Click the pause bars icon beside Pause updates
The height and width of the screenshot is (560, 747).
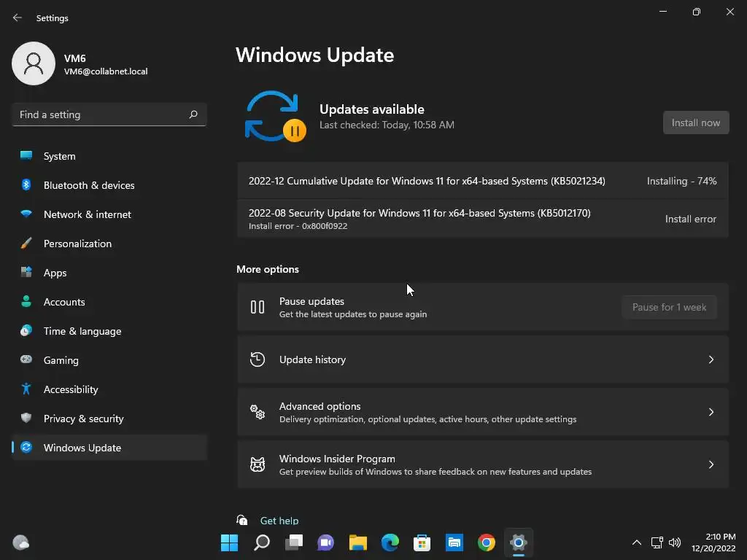coord(258,307)
